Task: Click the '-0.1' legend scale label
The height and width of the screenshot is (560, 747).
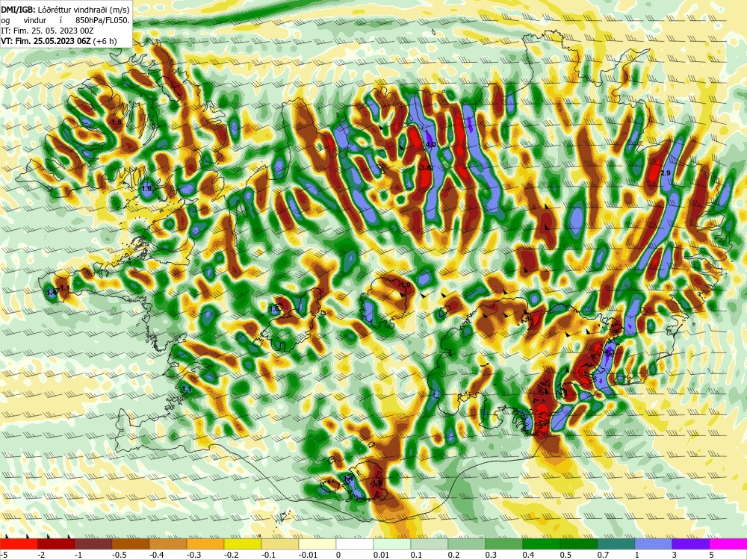Action: (268, 555)
